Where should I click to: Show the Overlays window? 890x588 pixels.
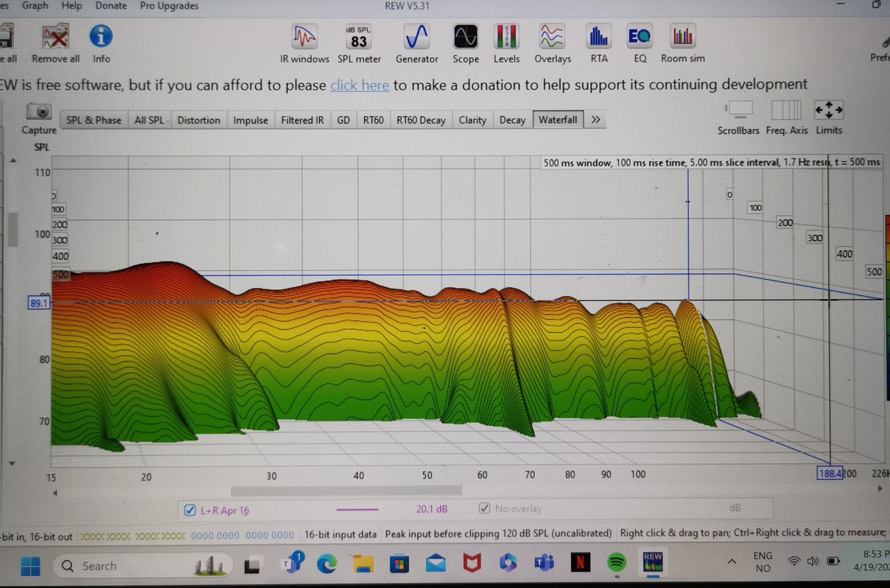click(552, 44)
